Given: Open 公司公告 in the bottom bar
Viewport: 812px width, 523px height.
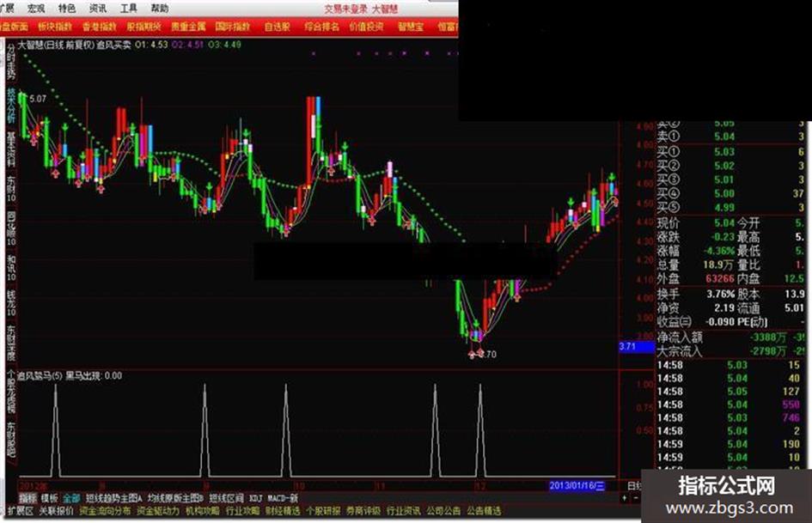Looking at the screenshot, I should tap(443, 511).
